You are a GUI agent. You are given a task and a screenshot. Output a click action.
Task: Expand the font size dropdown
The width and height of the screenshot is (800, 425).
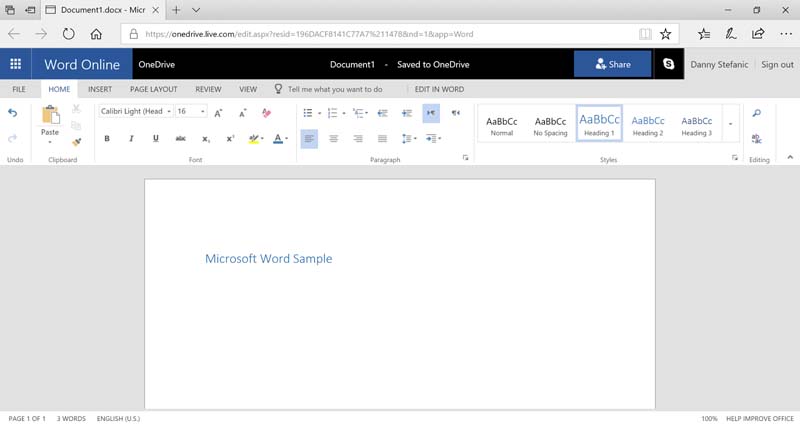coord(203,112)
